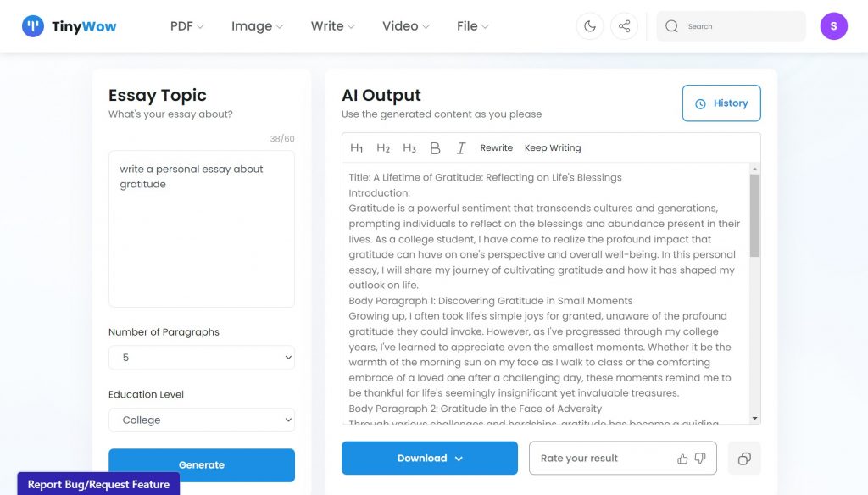868x495 pixels.
Task: Apply Heading 3 formatting
Action: 409,148
